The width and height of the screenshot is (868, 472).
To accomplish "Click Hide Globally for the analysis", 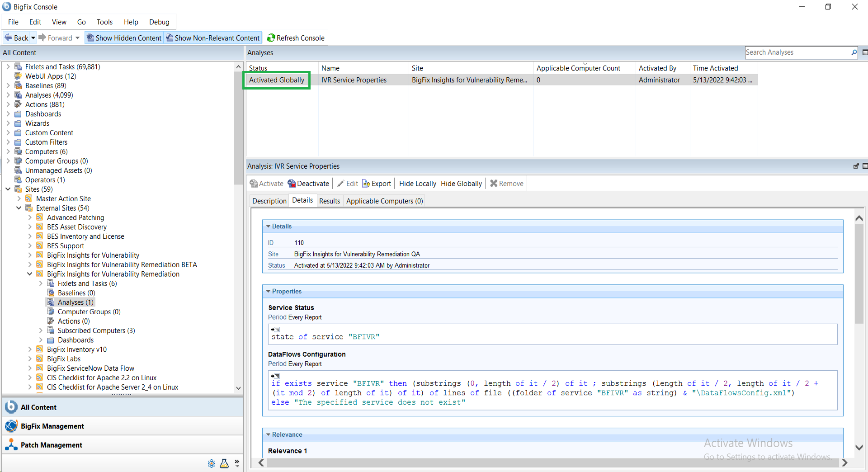I will tap(461, 184).
